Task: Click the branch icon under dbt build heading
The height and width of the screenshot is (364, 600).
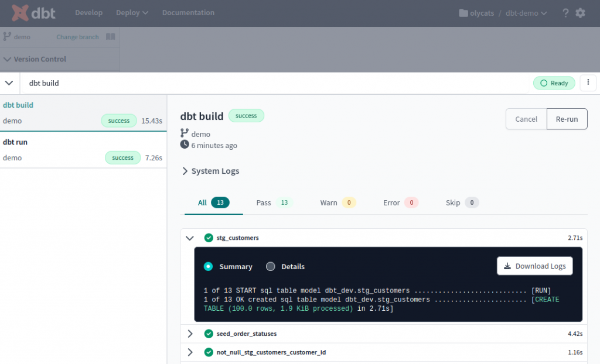Action: pyautogui.click(x=185, y=133)
